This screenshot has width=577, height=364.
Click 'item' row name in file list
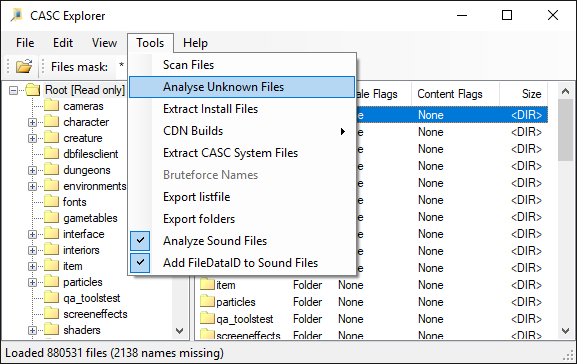[226, 285]
